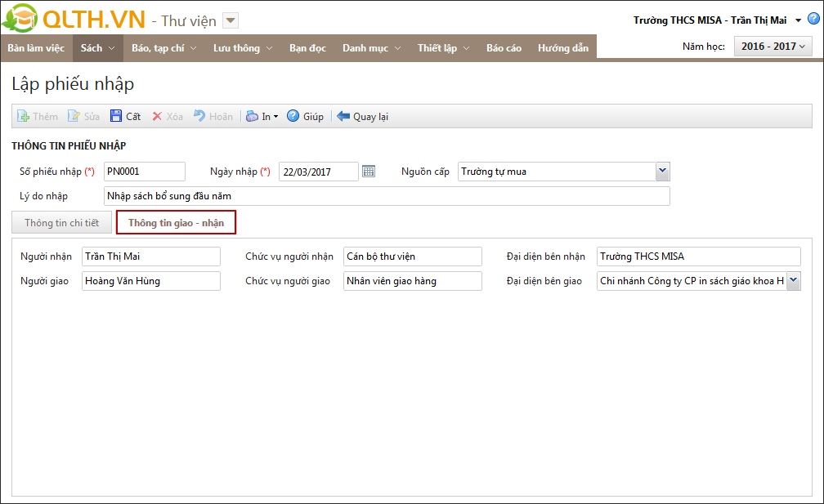Click the QLTH.VN logo

pyautogui.click(x=74, y=20)
